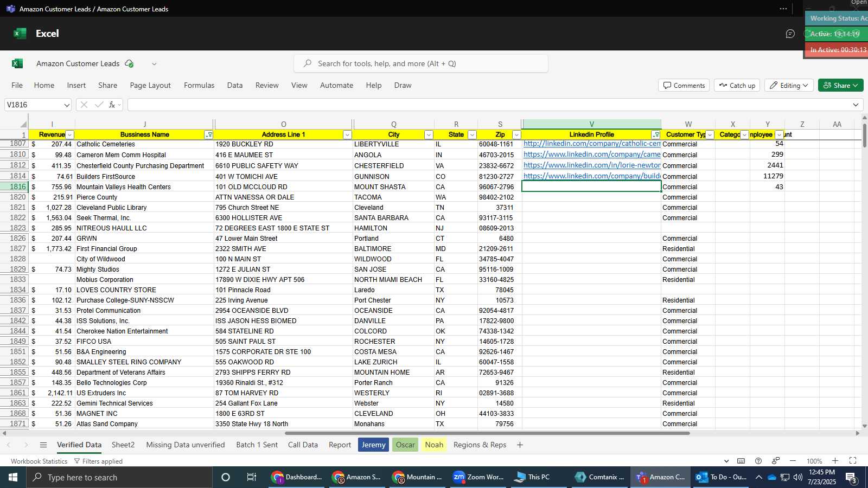
Task: Click the status bar keyboard icon
Action: pos(741,461)
